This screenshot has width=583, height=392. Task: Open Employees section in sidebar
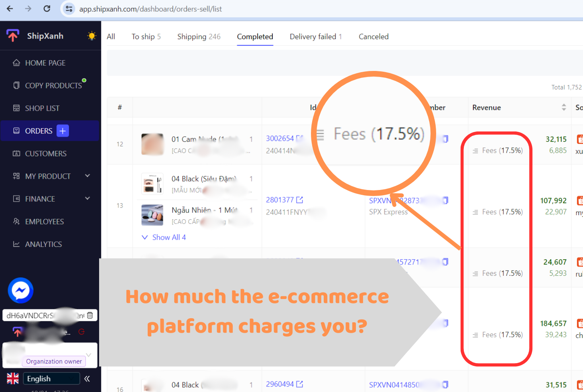[45, 221]
